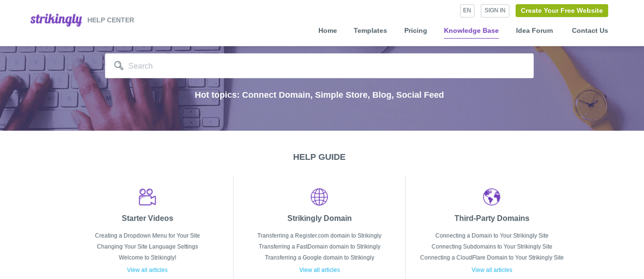Viewport: 644px width, 279px height.
Task: Click the HELP CENTER label
Action: click(111, 20)
